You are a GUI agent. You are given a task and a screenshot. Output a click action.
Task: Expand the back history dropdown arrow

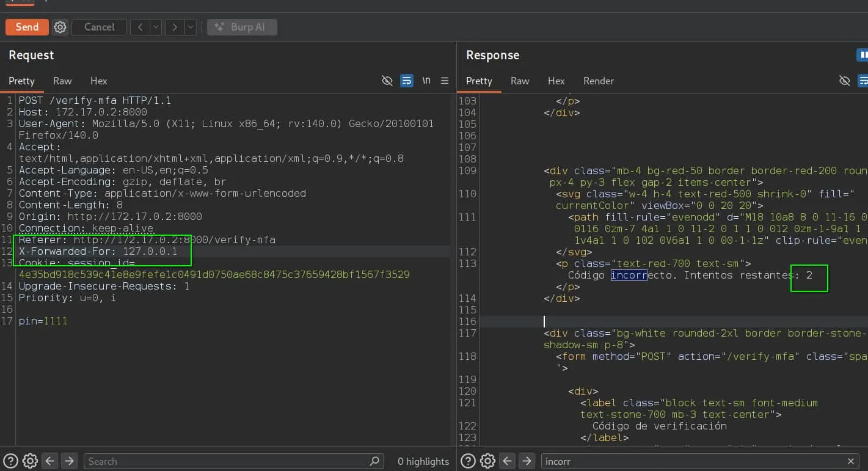click(156, 27)
